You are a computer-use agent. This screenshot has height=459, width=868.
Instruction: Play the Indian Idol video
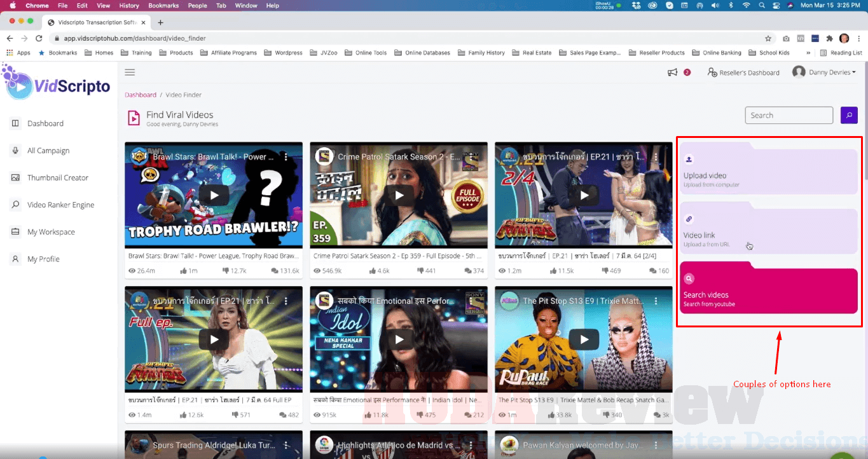399,339
